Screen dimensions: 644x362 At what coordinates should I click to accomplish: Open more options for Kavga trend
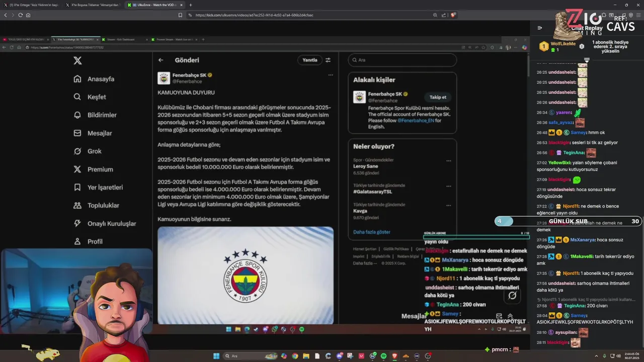[x=449, y=206]
